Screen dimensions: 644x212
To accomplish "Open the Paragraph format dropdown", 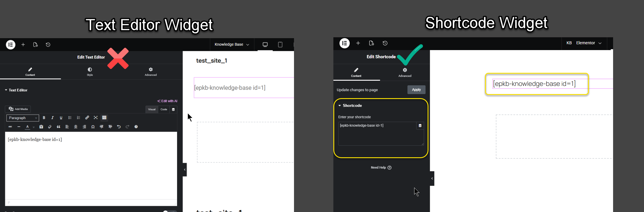I will point(22,118).
